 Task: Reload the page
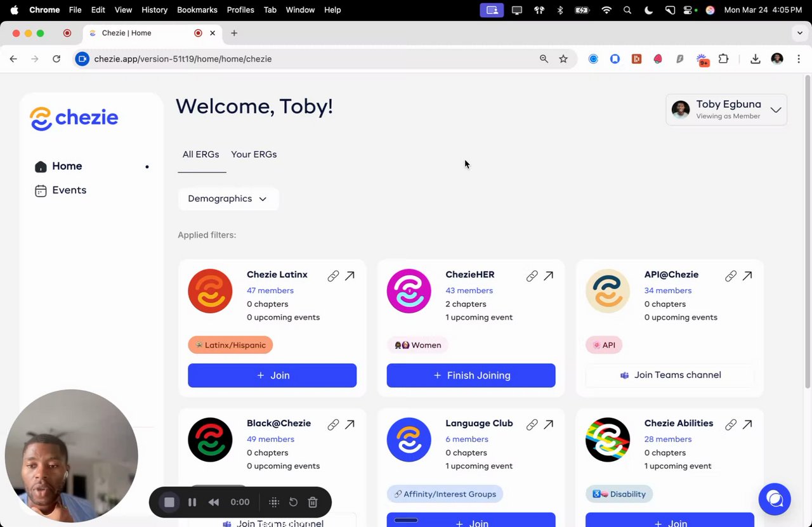[x=56, y=59]
